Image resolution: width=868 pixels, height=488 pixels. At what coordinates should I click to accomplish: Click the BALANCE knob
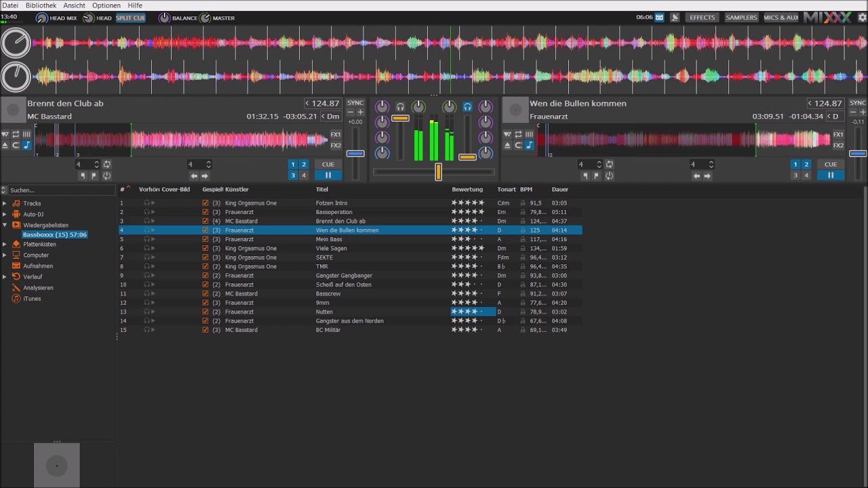(x=164, y=18)
